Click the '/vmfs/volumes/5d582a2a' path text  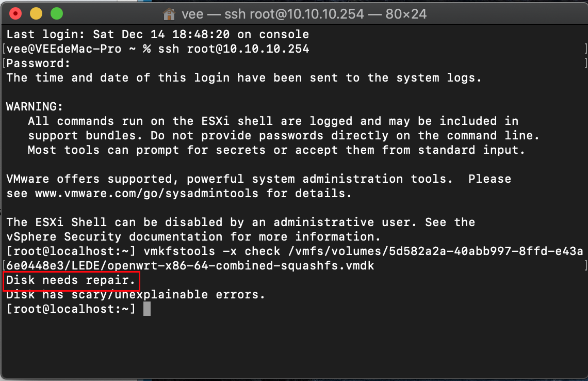369,251
